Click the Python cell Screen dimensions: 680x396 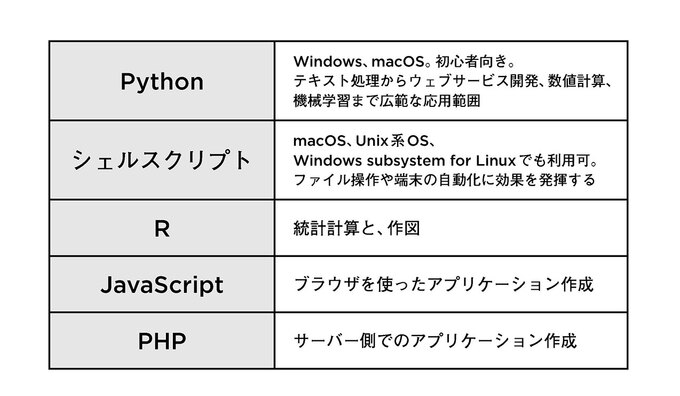(162, 81)
